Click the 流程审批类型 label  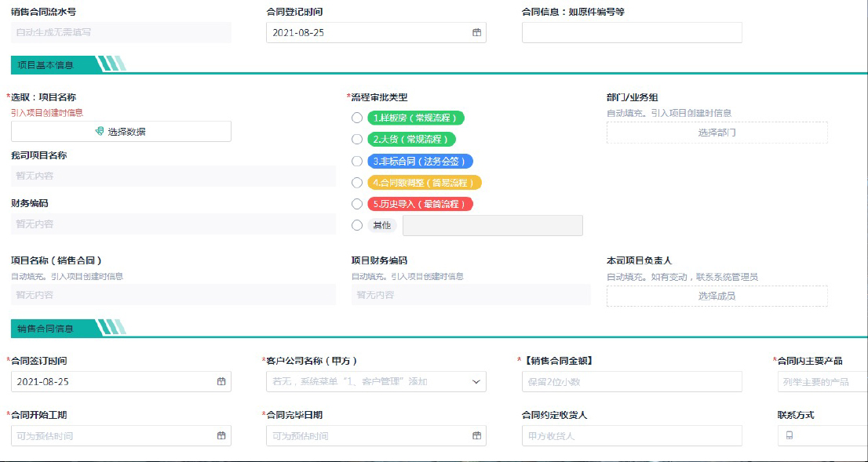point(379,97)
